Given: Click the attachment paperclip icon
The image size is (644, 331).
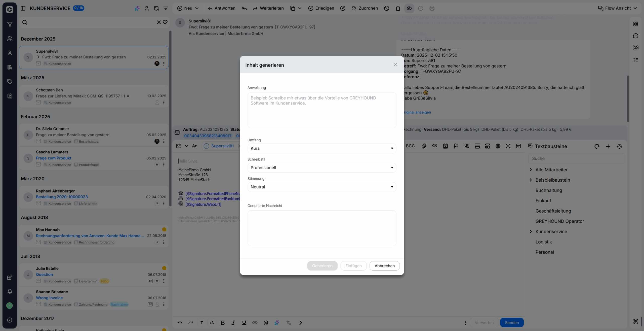Looking at the screenshot, I should (424, 146).
